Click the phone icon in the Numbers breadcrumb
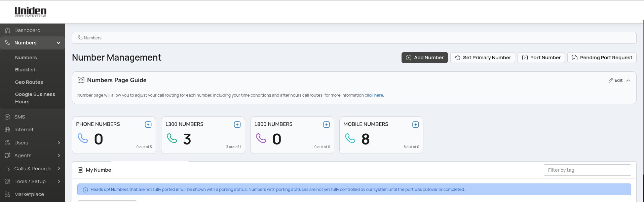Image resolution: width=644 pixels, height=202 pixels. (80, 38)
